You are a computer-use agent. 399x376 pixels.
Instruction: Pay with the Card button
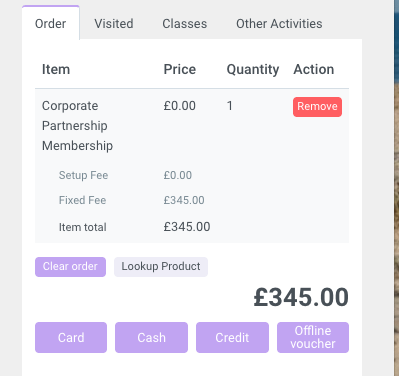71,337
